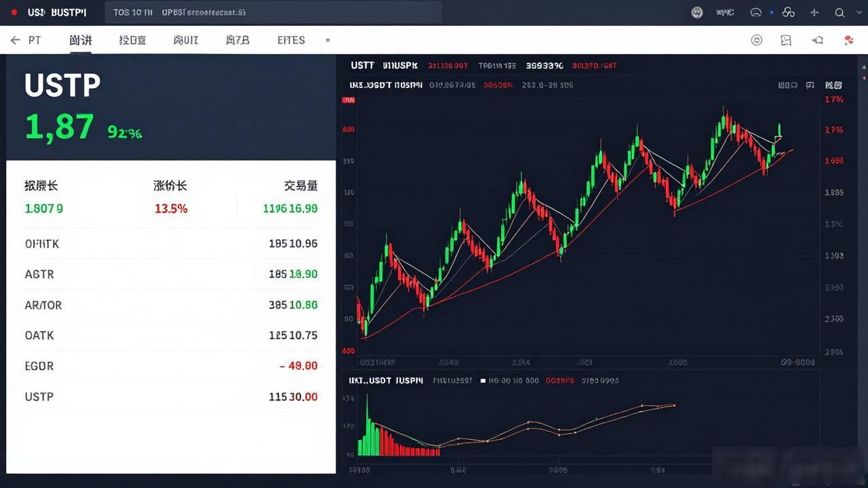The height and width of the screenshot is (488, 868).
Task: Open the tab ending in UIT
Action: 186,41
